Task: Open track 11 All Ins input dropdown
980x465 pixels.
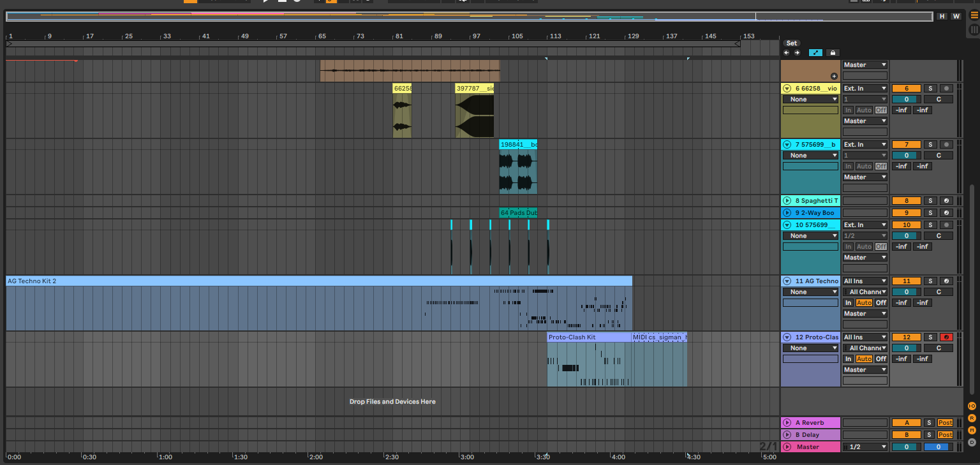Action: [865, 281]
